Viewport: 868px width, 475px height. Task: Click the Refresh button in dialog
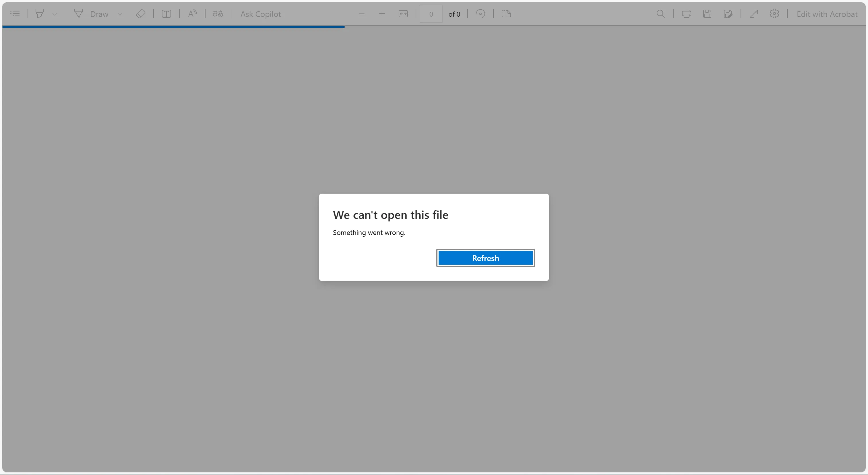[x=485, y=258]
